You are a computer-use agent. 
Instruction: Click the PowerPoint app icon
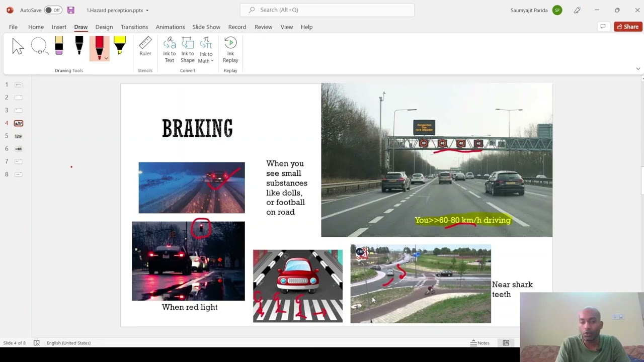[x=10, y=10]
